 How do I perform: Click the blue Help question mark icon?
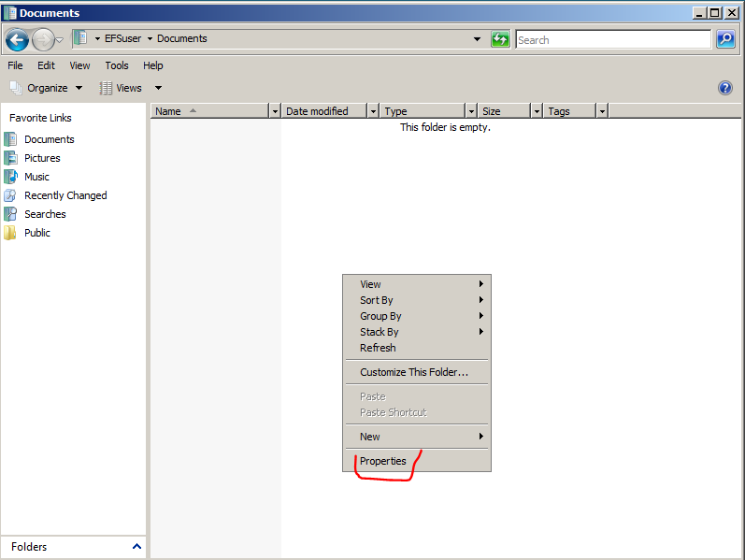click(x=725, y=88)
